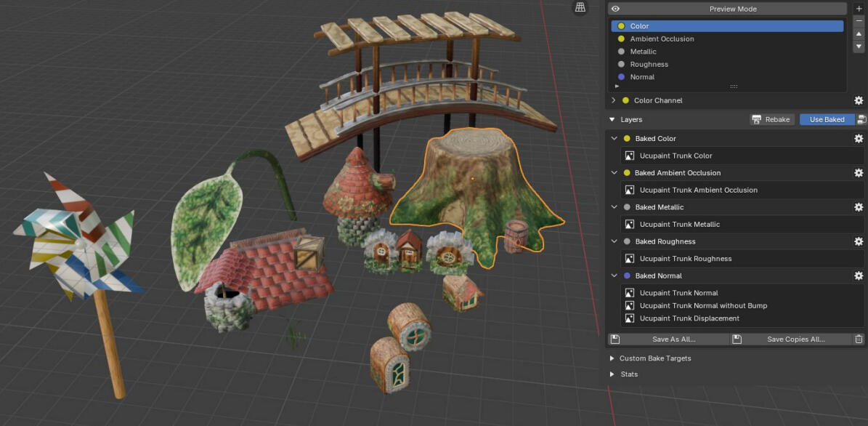Open Baked Metallic gear settings
The image size is (868, 426).
[x=859, y=207]
